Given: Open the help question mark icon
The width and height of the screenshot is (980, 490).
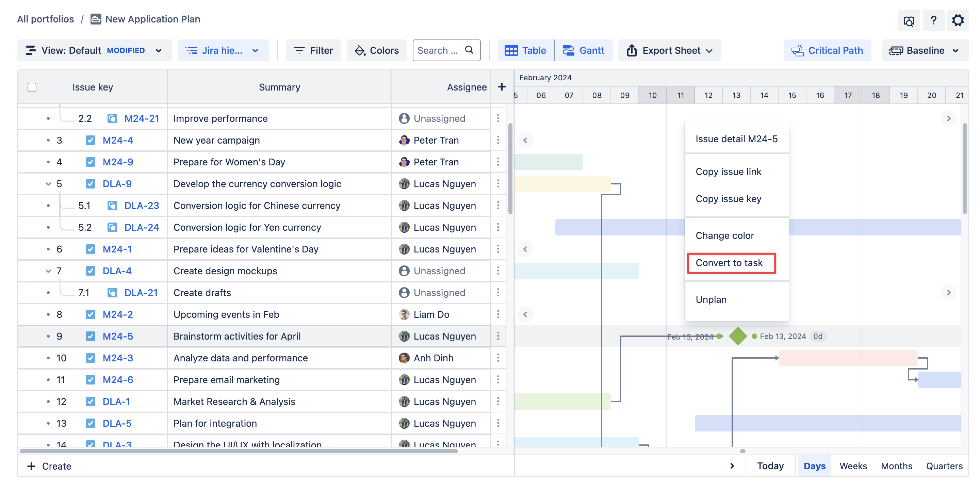Looking at the screenshot, I should [x=933, y=20].
